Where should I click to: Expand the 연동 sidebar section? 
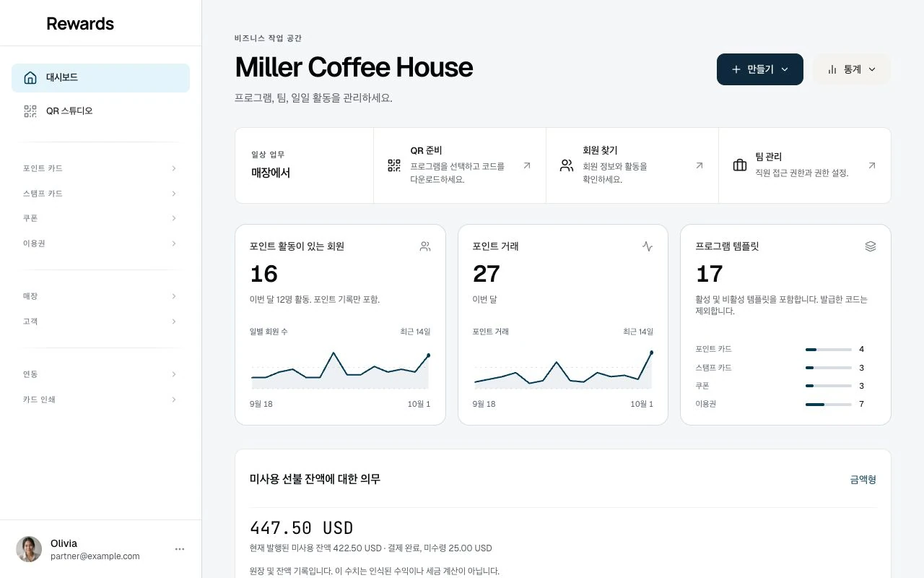pos(100,374)
